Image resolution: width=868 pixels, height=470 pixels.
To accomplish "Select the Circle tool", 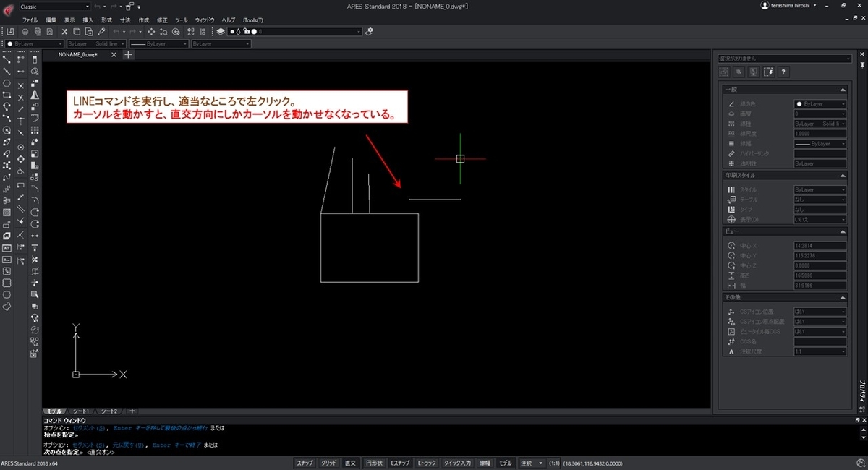I will pyautogui.click(x=6, y=131).
